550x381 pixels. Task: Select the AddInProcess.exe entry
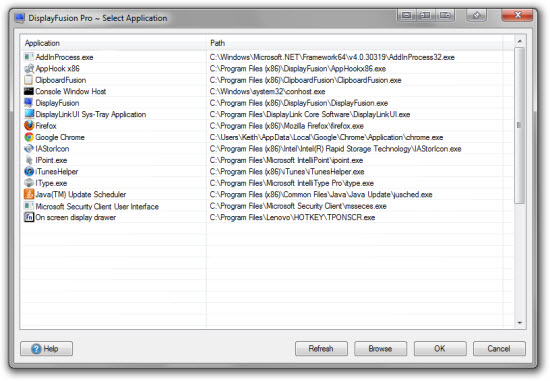click(x=64, y=57)
